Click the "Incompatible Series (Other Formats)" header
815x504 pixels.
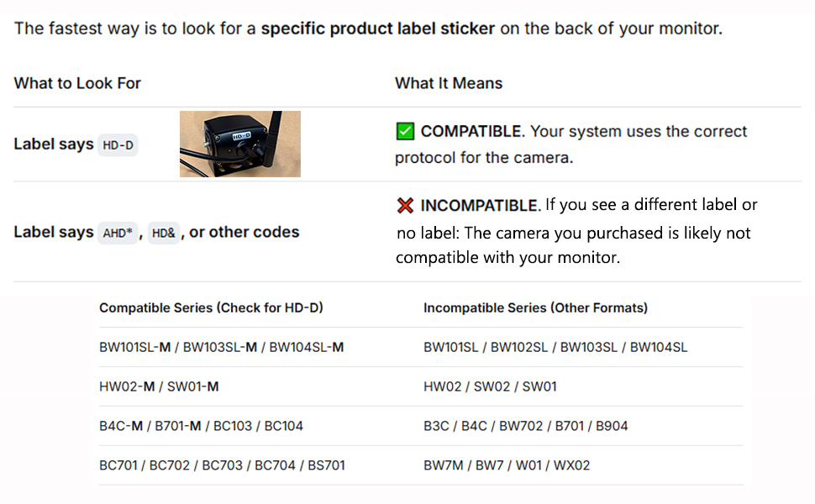tap(535, 308)
